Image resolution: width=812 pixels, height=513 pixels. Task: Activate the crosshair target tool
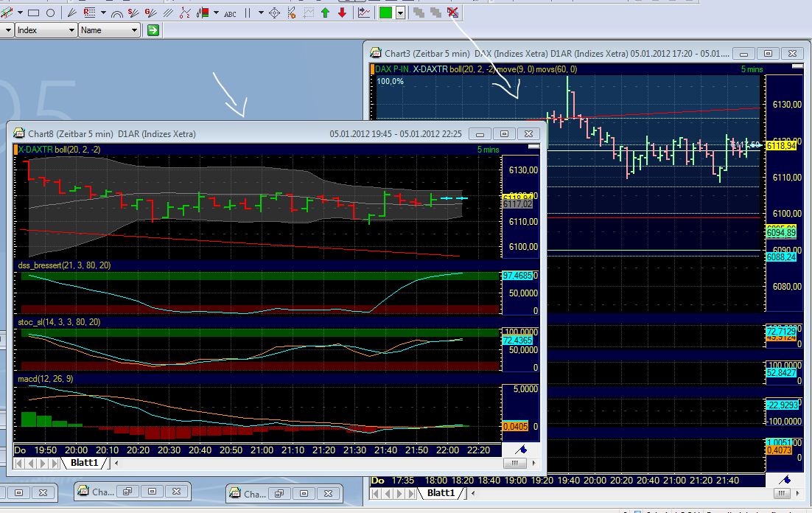click(x=274, y=13)
